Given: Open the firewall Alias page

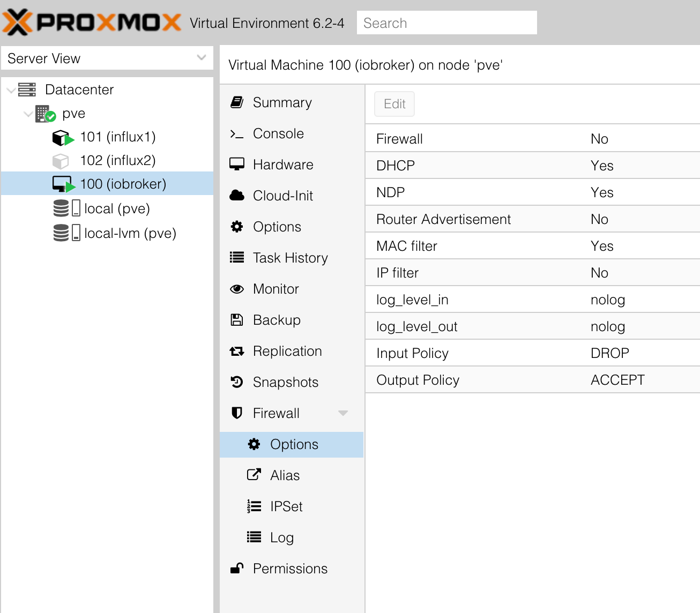Looking at the screenshot, I should (x=292, y=475).
